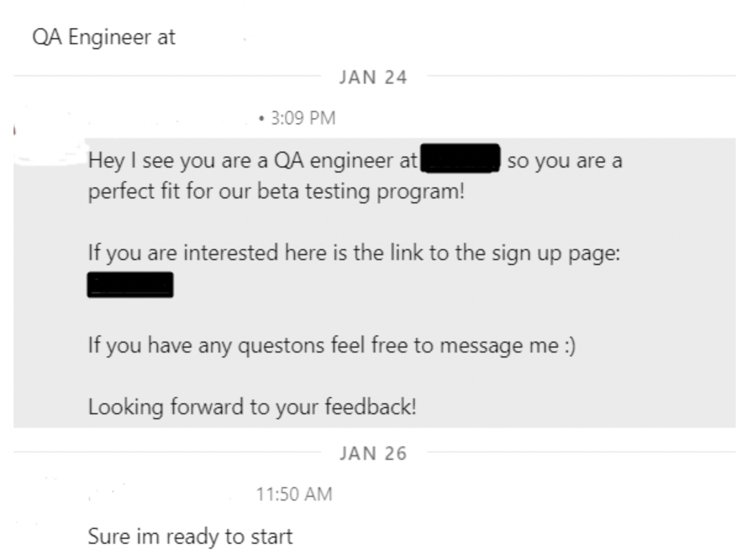Image resolution: width=737 pixels, height=560 pixels.
Task: Open the blacked-out sign up page link
Action: pyautogui.click(x=130, y=285)
